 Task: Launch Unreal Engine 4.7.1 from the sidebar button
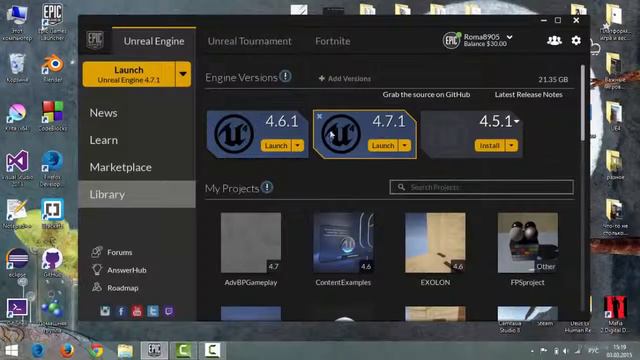pyautogui.click(x=129, y=74)
